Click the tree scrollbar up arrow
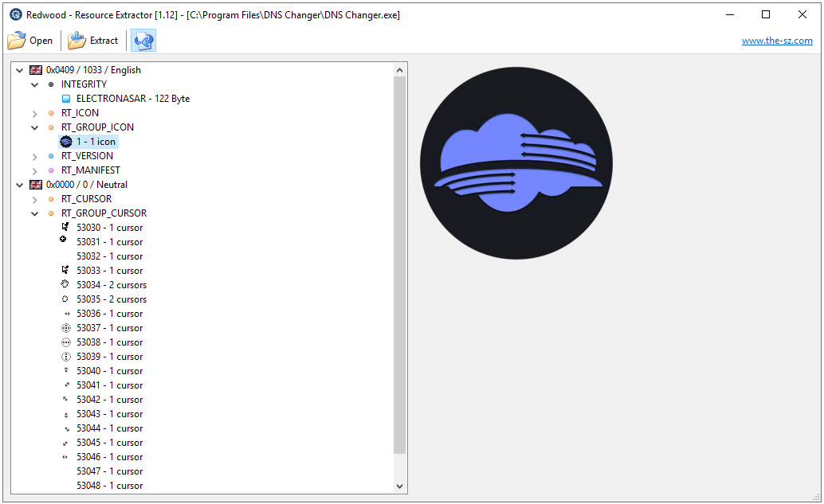 (399, 70)
